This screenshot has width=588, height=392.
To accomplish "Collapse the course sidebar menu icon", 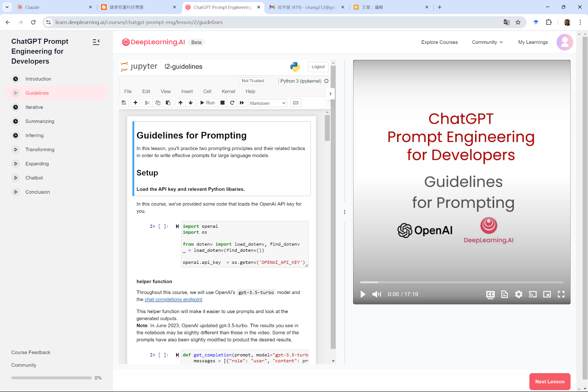I will pos(96,42).
